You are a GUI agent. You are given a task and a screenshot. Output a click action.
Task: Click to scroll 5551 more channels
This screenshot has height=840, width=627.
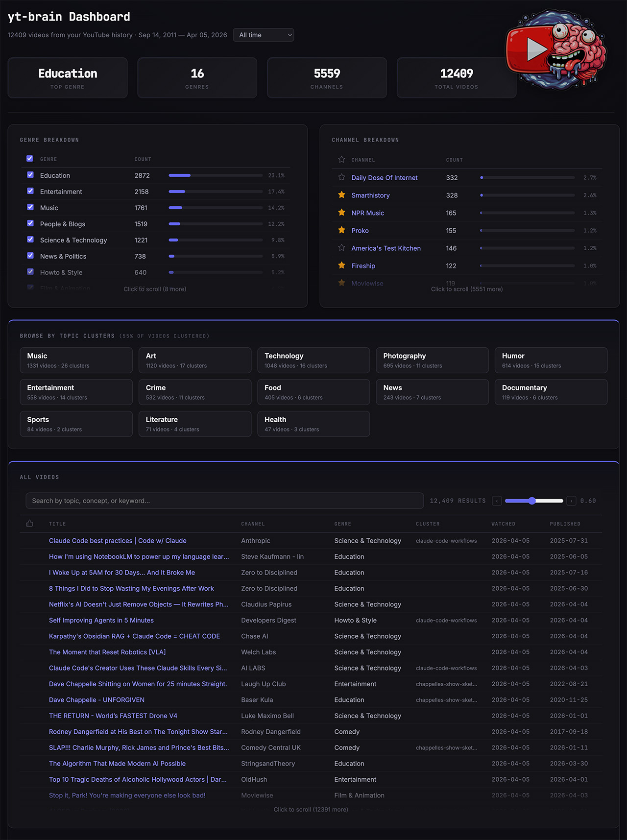pos(467,289)
